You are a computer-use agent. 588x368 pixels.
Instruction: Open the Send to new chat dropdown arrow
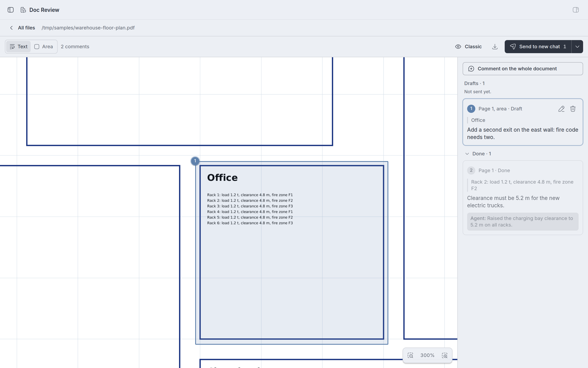click(x=577, y=46)
